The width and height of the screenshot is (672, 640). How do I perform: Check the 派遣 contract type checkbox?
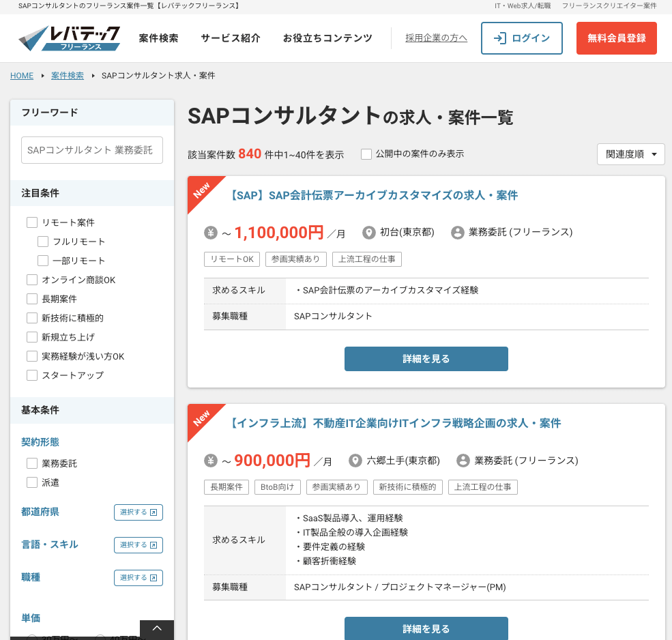pyautogui.click(x=32, y=482)
